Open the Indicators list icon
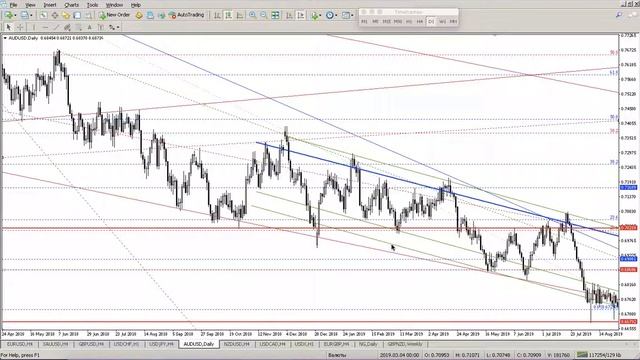 click(314, 16)
